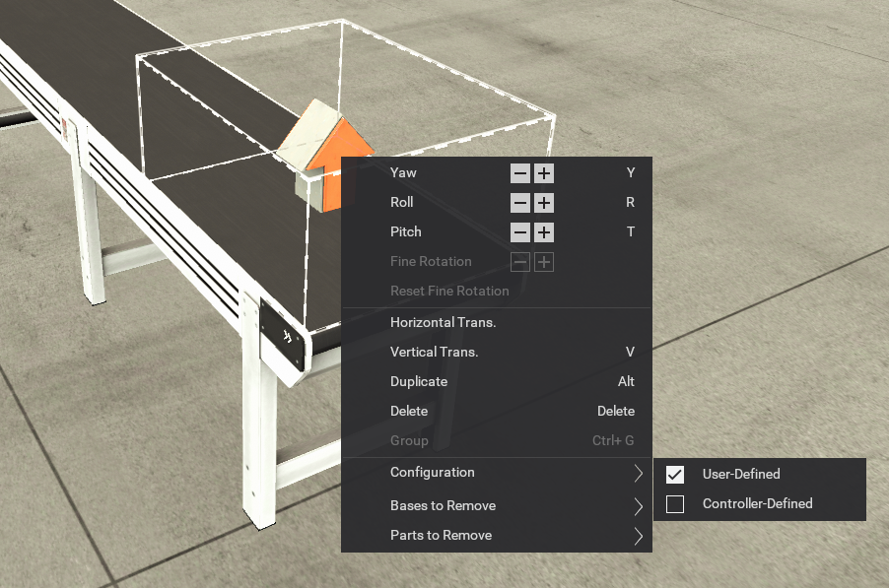Expand Bases to Remove chevron

[639, 506]
